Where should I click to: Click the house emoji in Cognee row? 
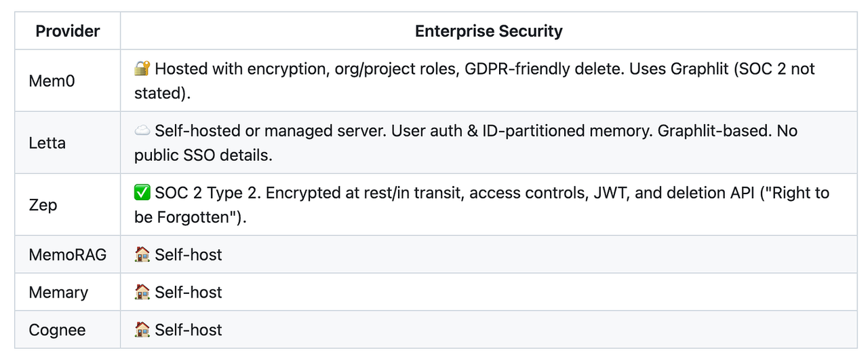(x=142, y=330)
